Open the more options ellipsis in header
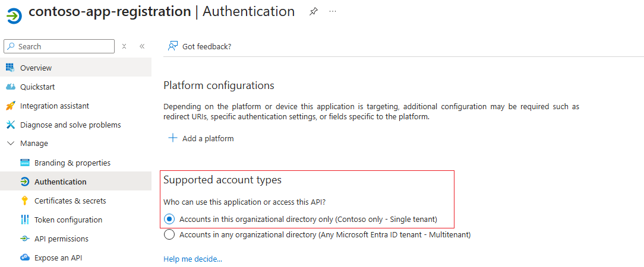The image size is (644, 267). [x=333, y=12]
